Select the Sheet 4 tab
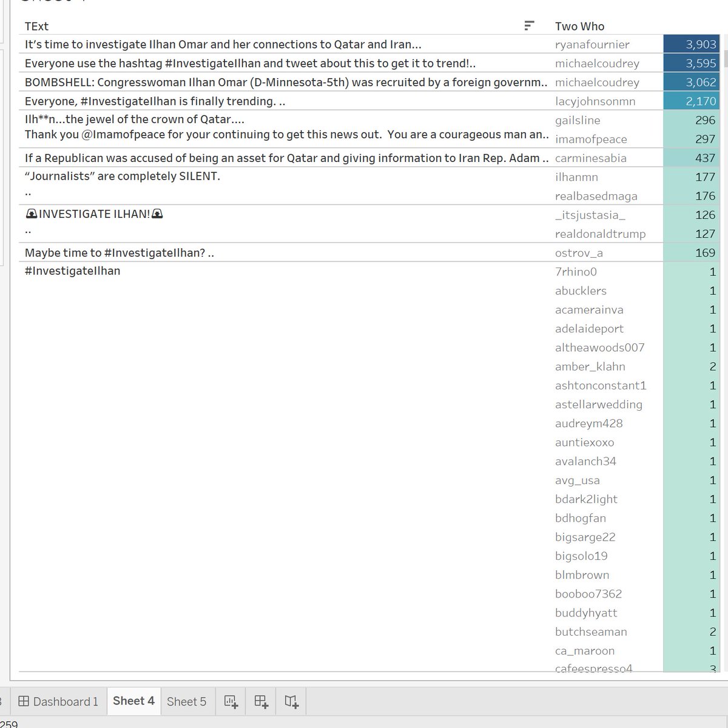728x728 pixels. point(133,701)
